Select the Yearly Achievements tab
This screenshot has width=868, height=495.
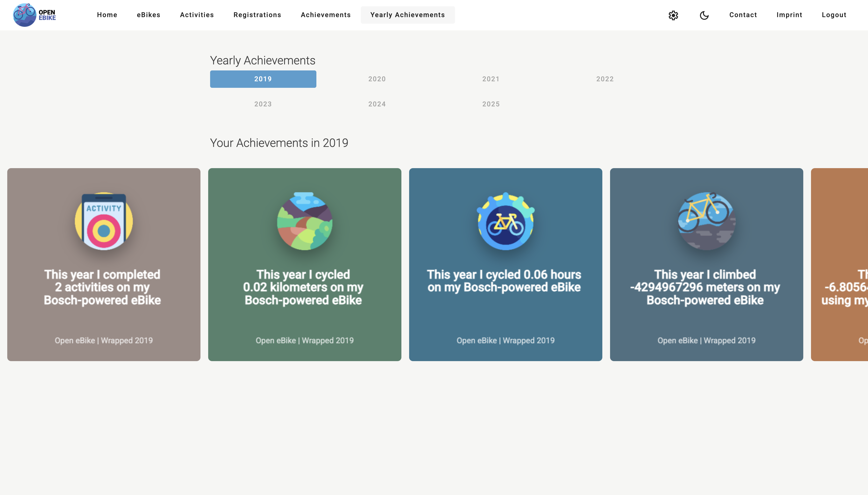point(407,15)
